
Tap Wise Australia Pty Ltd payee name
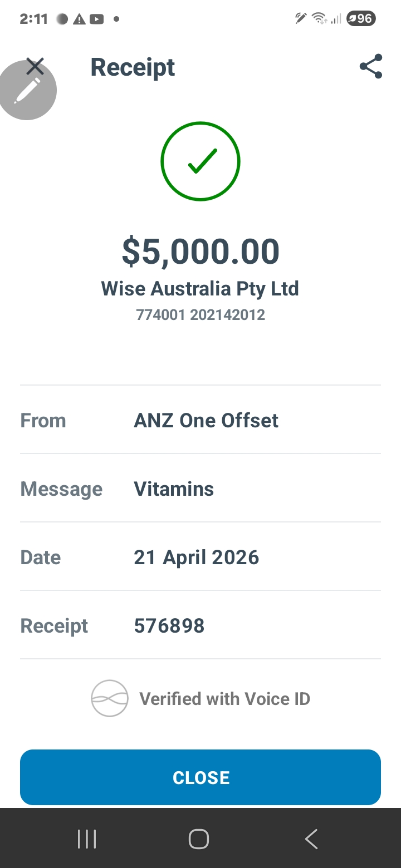pyautogui.click(x=200, y=289)
